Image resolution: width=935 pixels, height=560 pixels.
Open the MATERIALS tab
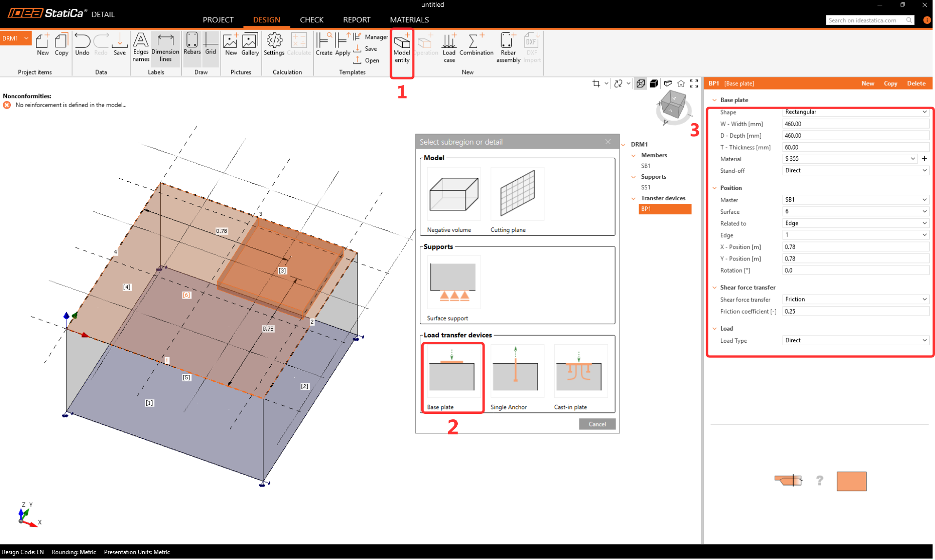click(x=409, y=20)
